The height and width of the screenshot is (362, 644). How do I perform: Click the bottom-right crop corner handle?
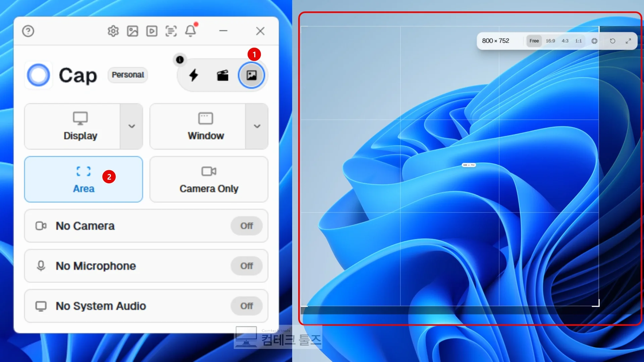click(596, 304)
